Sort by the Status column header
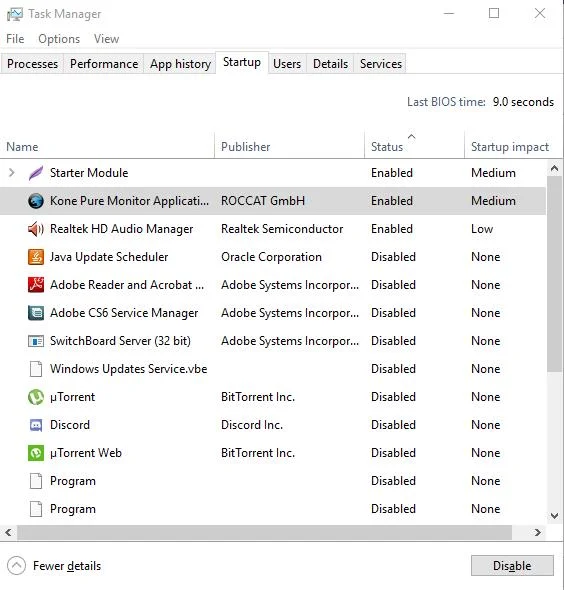 click(414, 146)
